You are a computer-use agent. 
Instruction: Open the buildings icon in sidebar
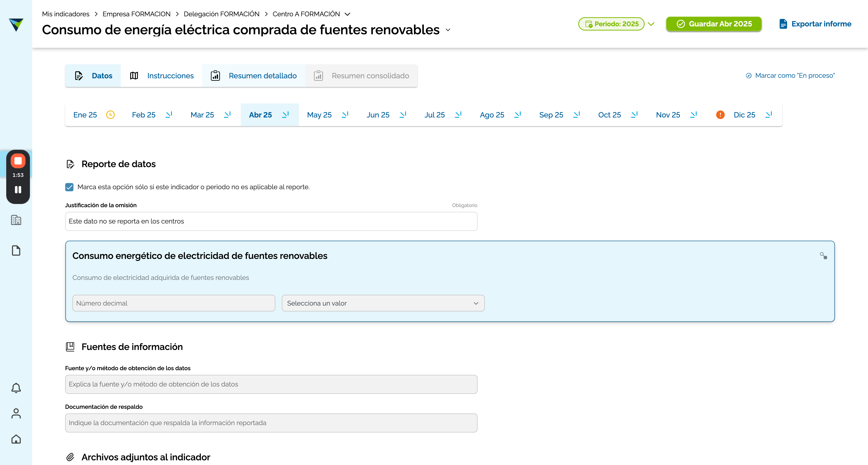tap(16, 220)
